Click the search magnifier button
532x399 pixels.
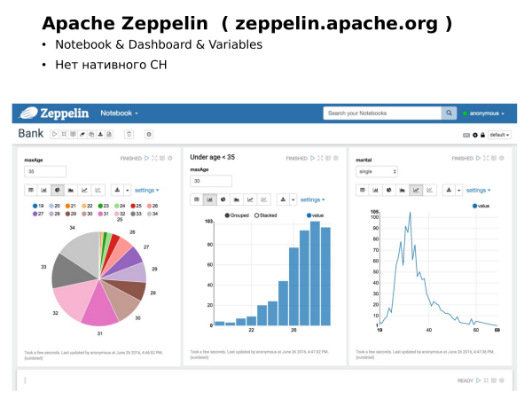[448, 113]
